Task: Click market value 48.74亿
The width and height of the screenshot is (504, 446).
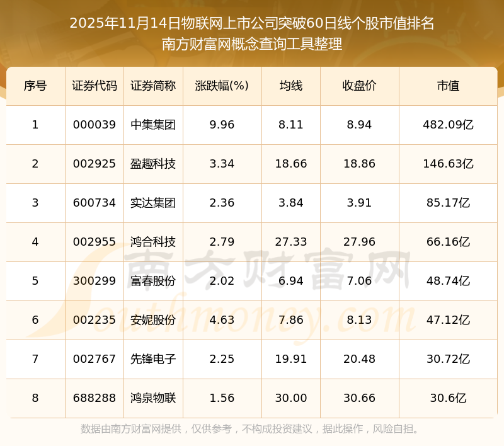Action: (448, 281)
